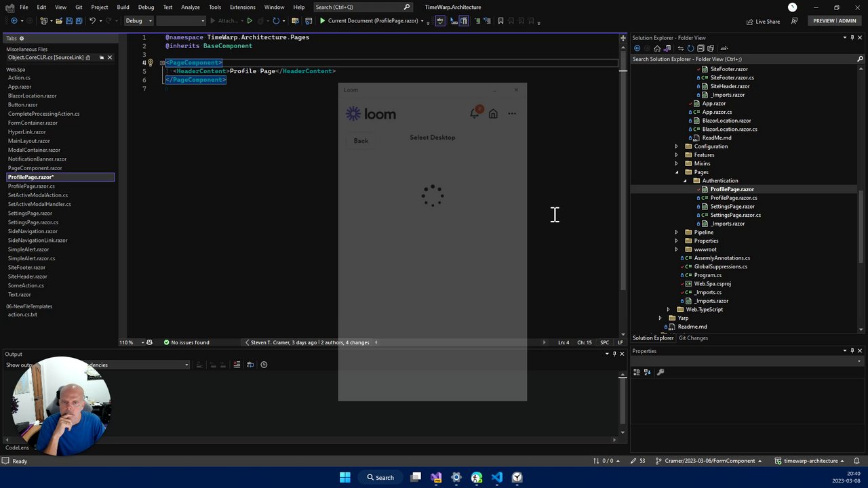Open MainLayout.razor in the Tabs list
The width and height of the screenshot is (868, 488).
pyautogui.click(x=28, y=141)
